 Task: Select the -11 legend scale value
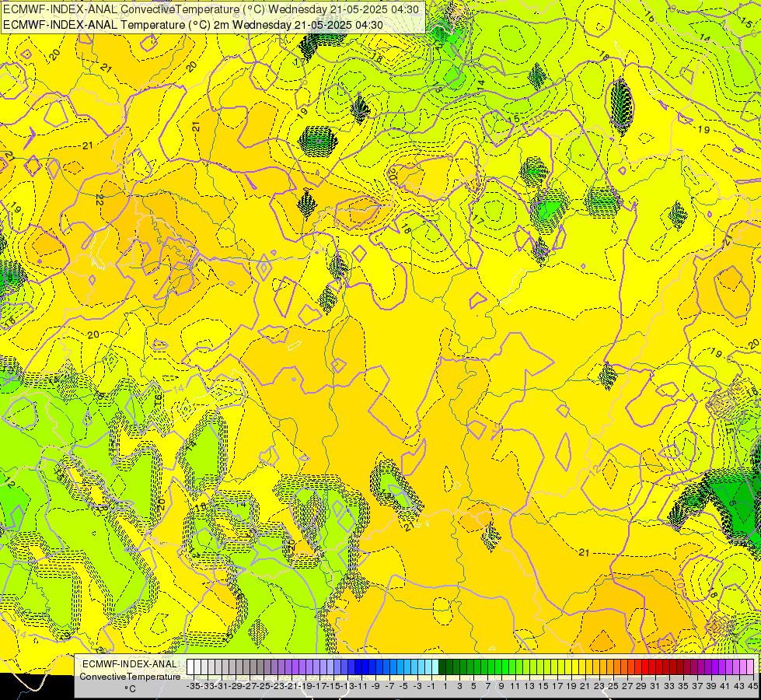(360, 686)
